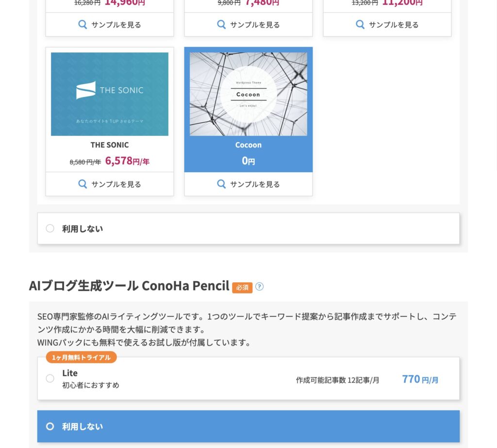Viewport: 497px width, 448px height.
Task: View the 11,200円 theme sample
Action: (387, 24)
